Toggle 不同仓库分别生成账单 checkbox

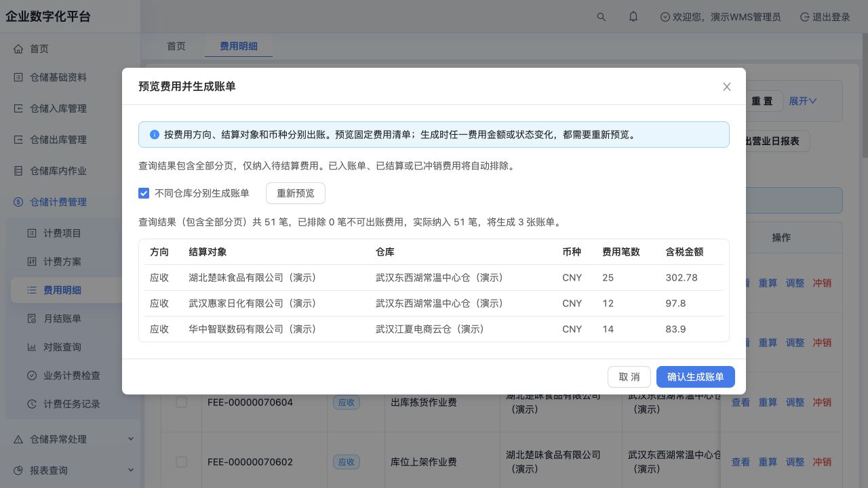144,193
